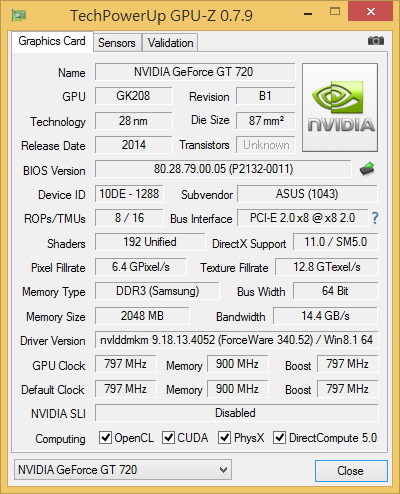Image resolution: width=400 pixels, height=494 pixels.
Task: Close the window with the red X
Action: pos(371,12)
